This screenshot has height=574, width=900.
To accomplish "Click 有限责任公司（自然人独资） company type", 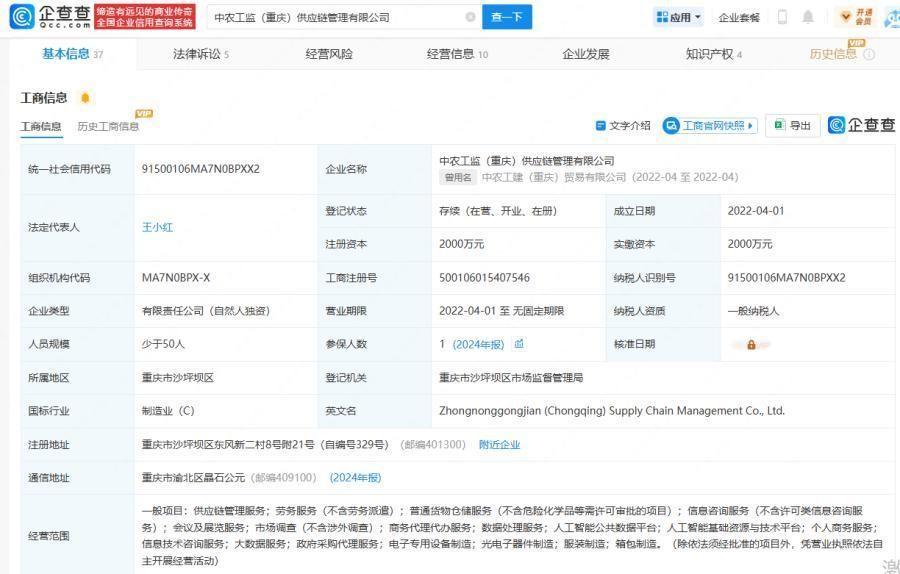I will coord(206,311).
